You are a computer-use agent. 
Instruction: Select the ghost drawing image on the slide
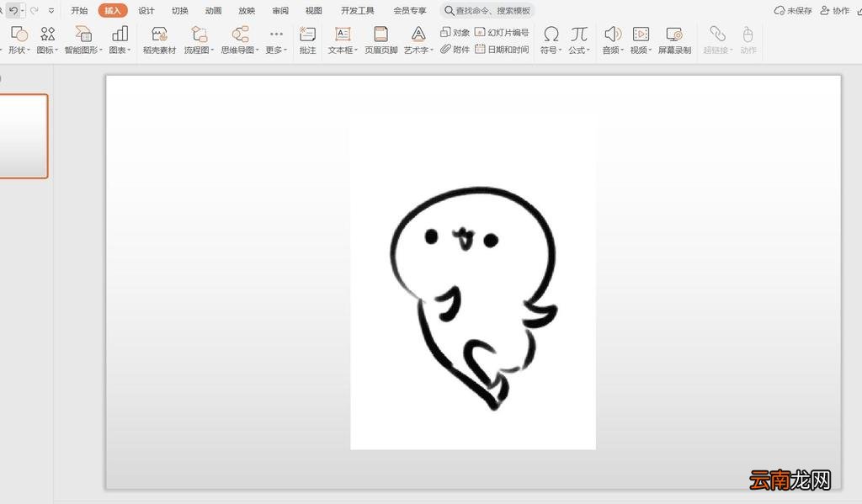point(473,281)
